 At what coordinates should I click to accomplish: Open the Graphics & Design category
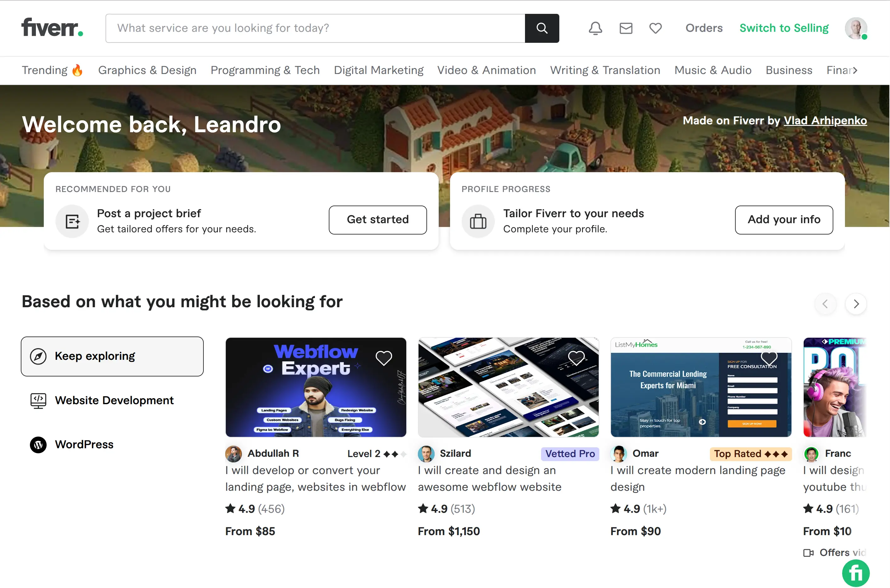pyautogui.click(x=147, y=70)
